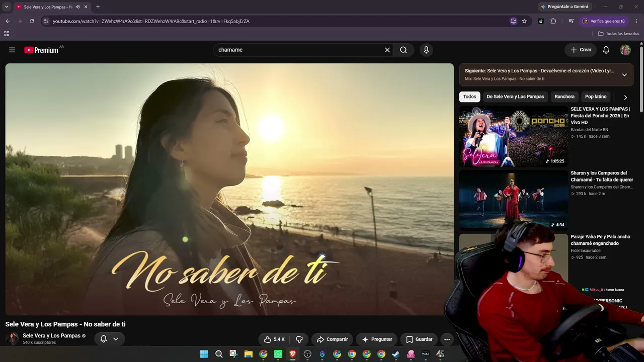View site information icon in address bar
This screenshot has width=644, height=362.
(46, 21)
